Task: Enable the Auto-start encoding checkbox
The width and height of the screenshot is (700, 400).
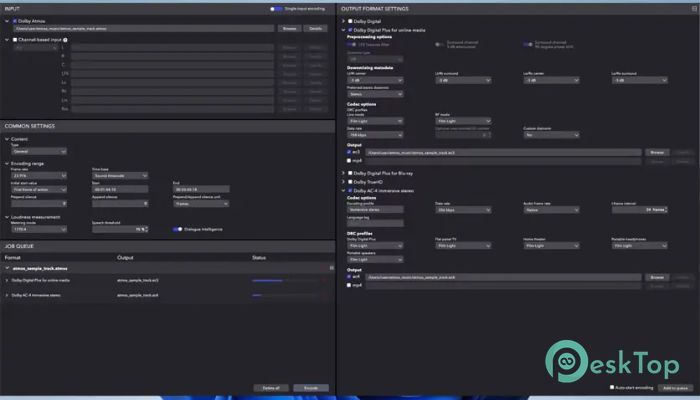Action: (x=612, y=387)
